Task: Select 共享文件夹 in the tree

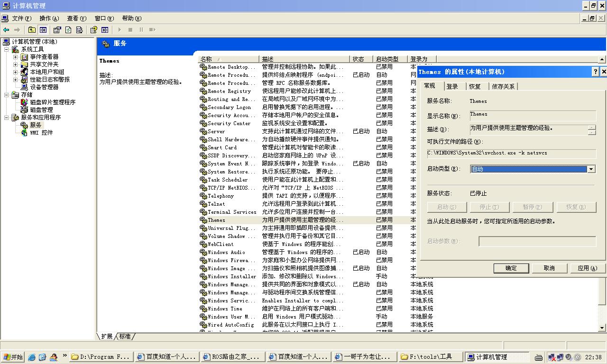Action: (x=44, y=64)
